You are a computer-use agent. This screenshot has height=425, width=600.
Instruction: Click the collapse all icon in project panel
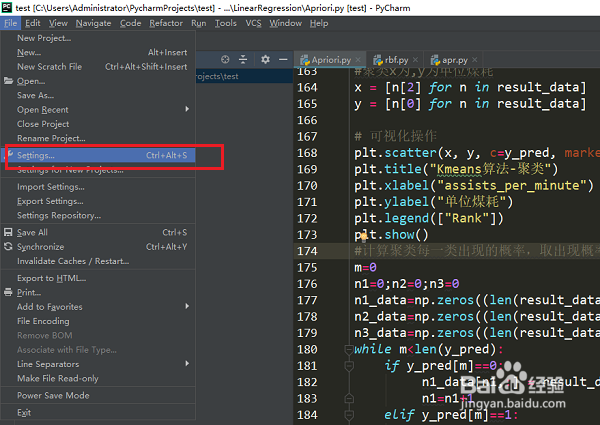pyautogui.click(x=243, y=59)
